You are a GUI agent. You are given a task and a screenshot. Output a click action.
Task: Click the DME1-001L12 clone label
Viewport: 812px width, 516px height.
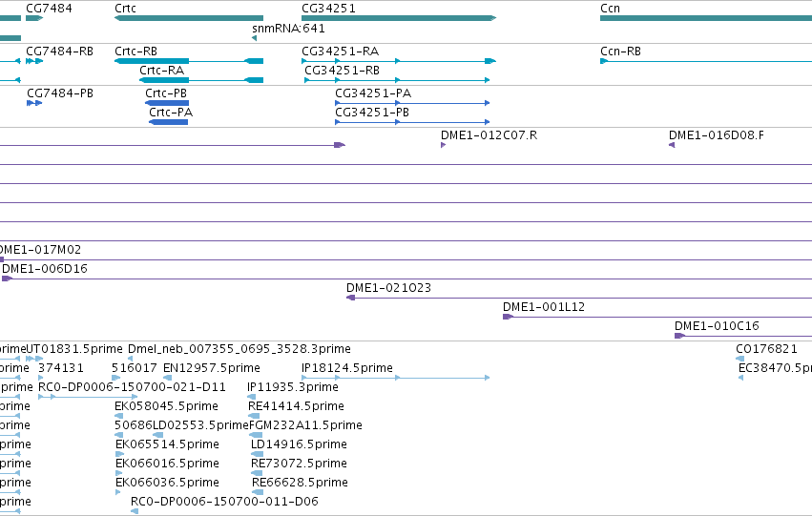pyautogui.click(x=544, y=307)
